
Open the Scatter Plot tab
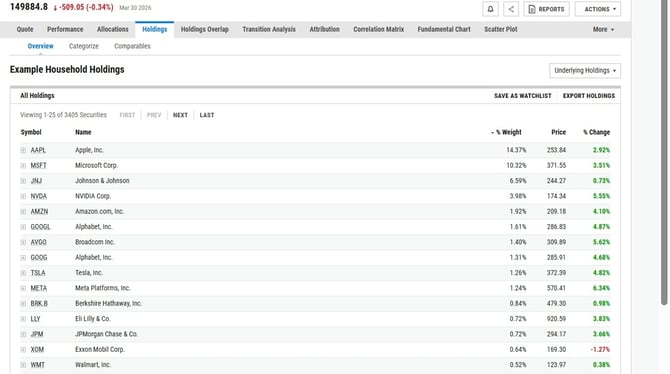[x=501, y=29]
